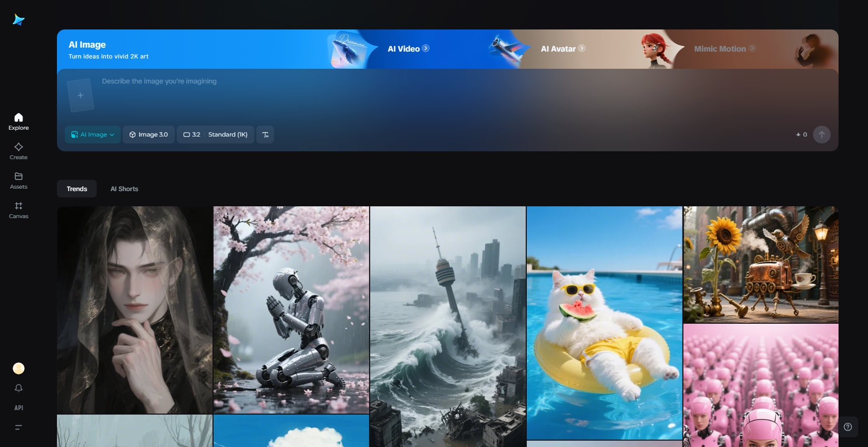Expand the AI Avatar chevron
Image resolution: width=868 pixels, height=447 pixels.
coord(581,48)
